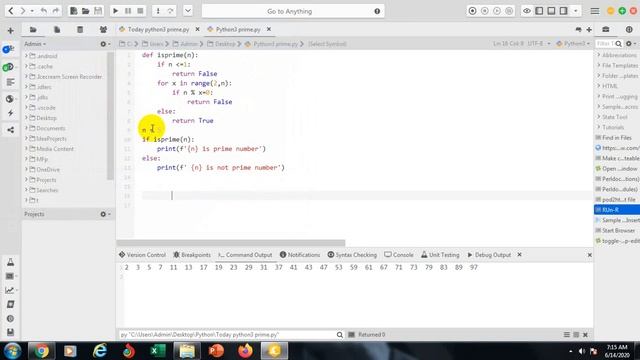Viewport: 640px width, 360px height.
Task: Click the share icon in left dynamic sidebar
Action: (x=11, y=130)
